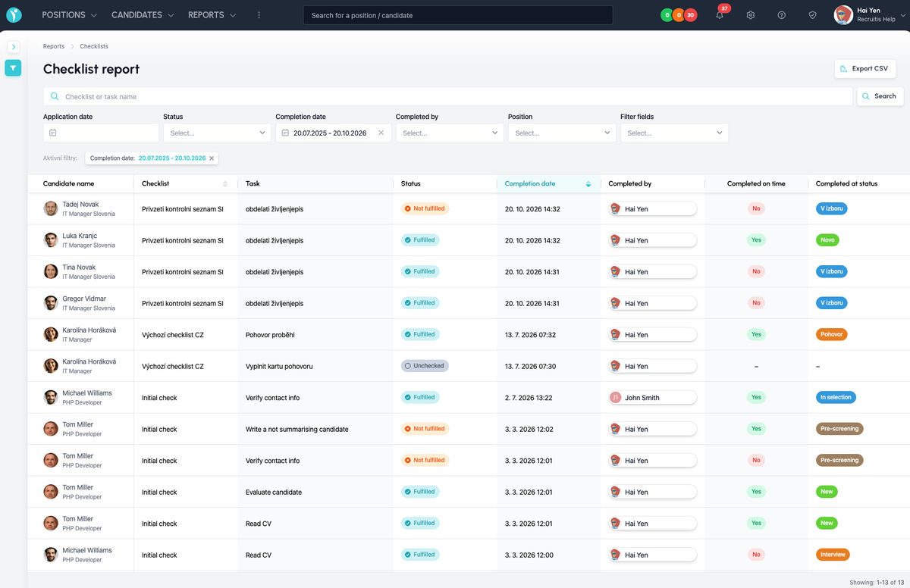Open the notifications bell
The image size is (910, 588).
[720, 15]
